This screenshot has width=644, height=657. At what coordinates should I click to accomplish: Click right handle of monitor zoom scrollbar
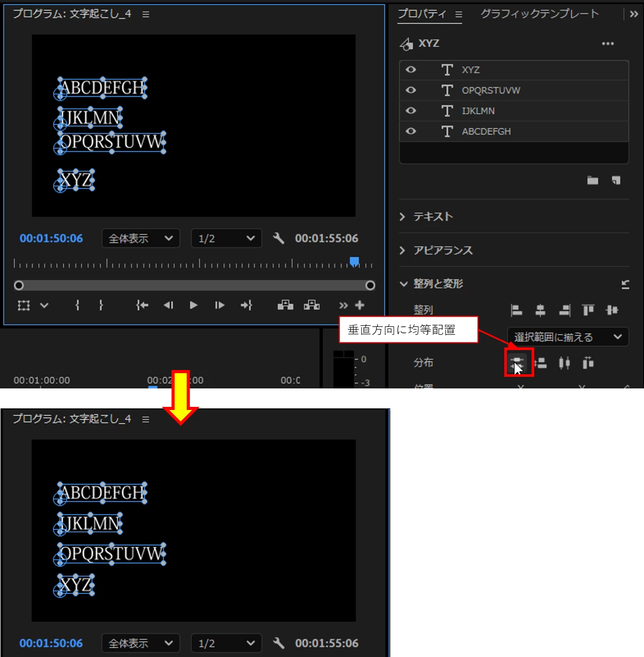coord(370,285)
